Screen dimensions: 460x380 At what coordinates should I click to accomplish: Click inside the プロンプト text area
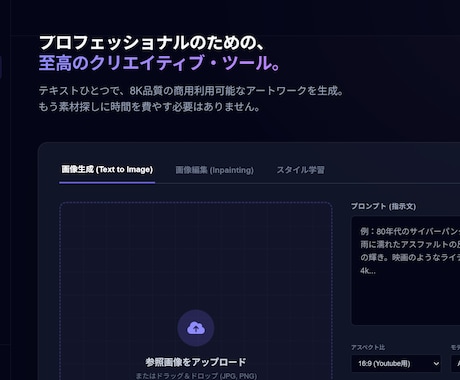406,270
